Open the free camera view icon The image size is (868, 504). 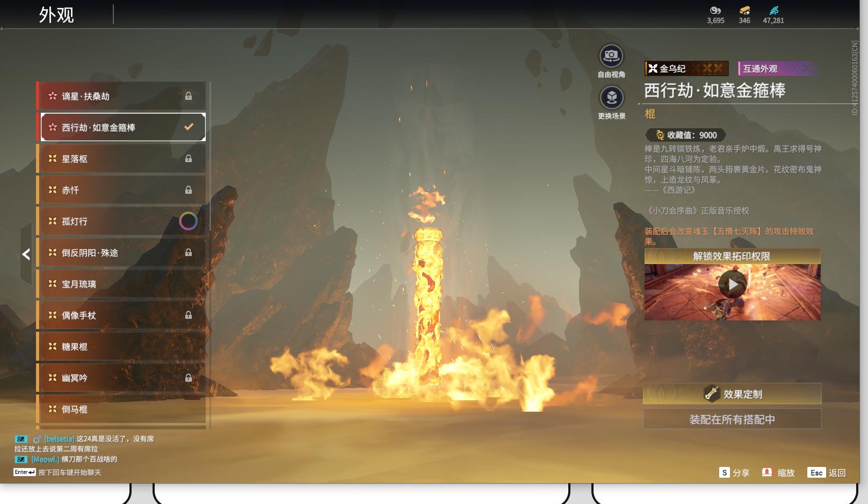tap(611, 55)
